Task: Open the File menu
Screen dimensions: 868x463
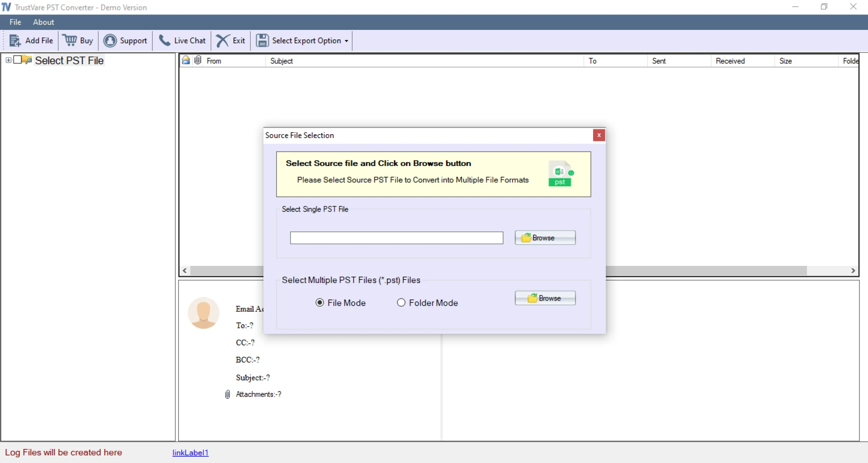Action: 15,22
